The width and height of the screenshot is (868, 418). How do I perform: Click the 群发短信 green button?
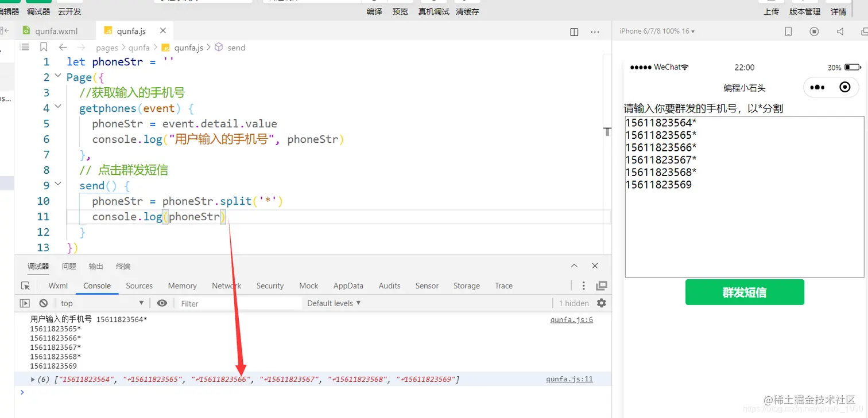click(x=745, y=292)
